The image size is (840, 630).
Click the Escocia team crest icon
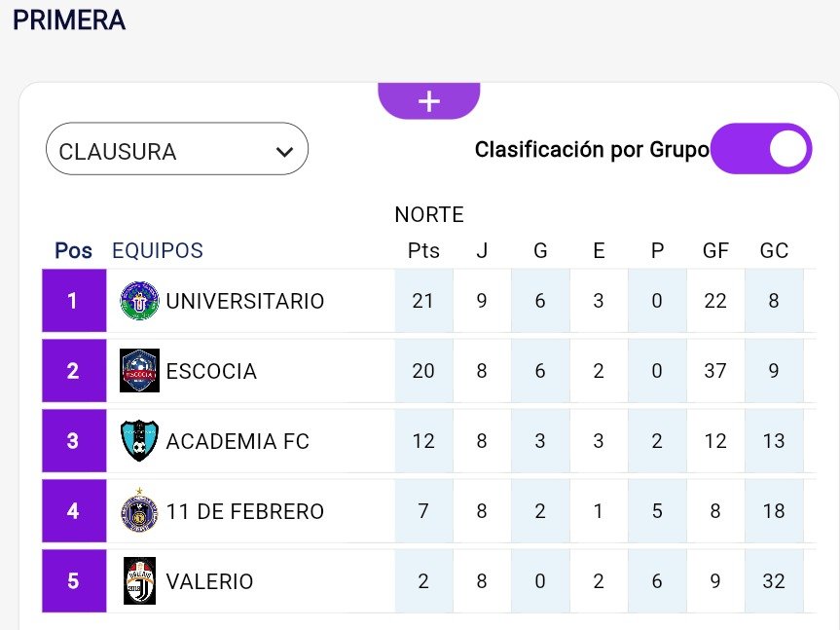(139, 371)
